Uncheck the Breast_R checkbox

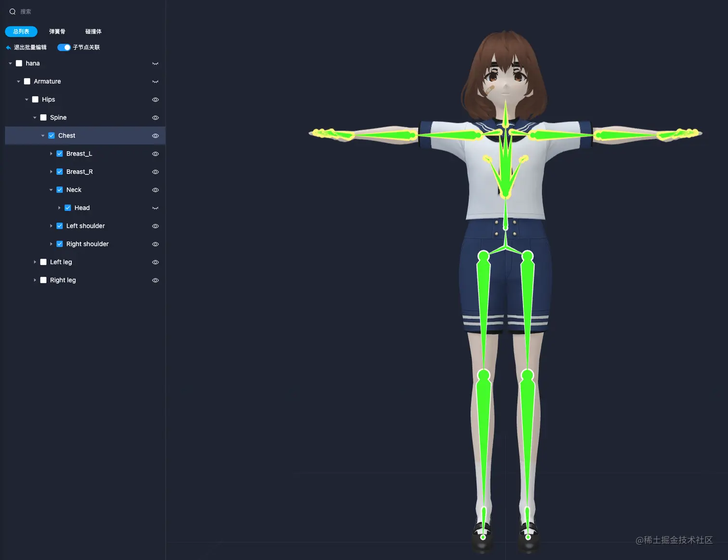(60, 171)
